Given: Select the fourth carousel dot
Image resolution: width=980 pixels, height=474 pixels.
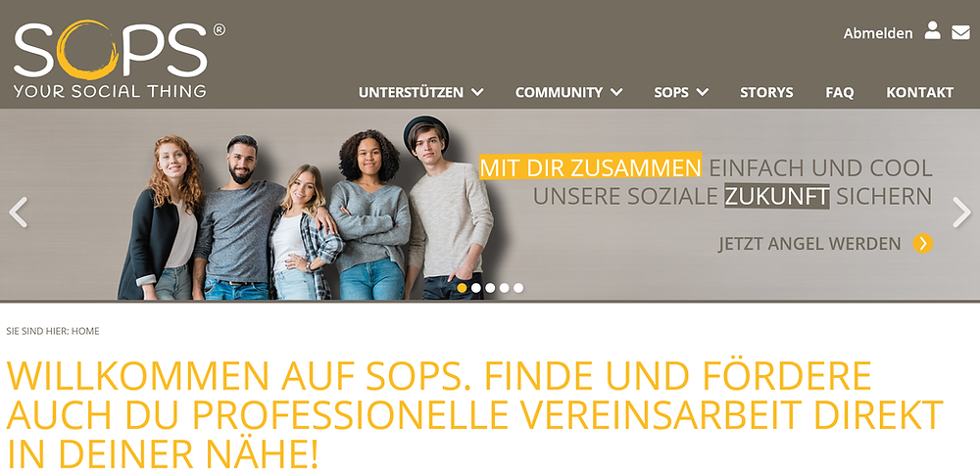Looking at the screenshot, I should [x=505, y=288].
